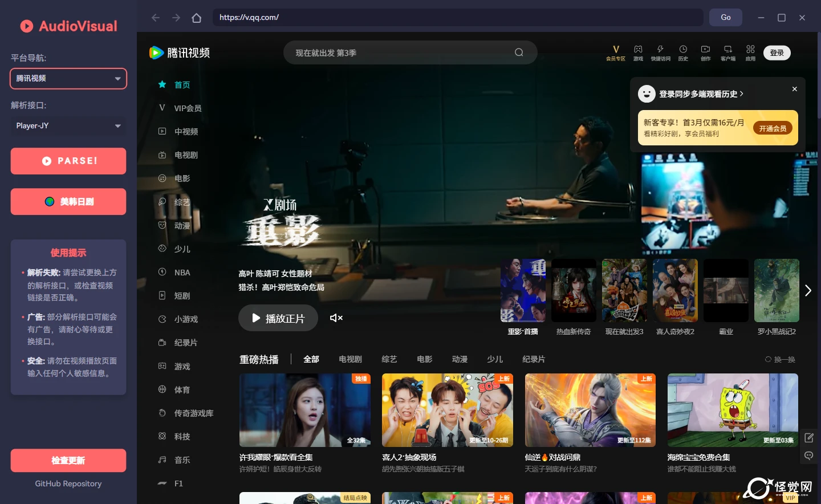This screenshot has height=504, width=821.
Task: Open the 应用 apps grid icon
Action: [750, 50]
